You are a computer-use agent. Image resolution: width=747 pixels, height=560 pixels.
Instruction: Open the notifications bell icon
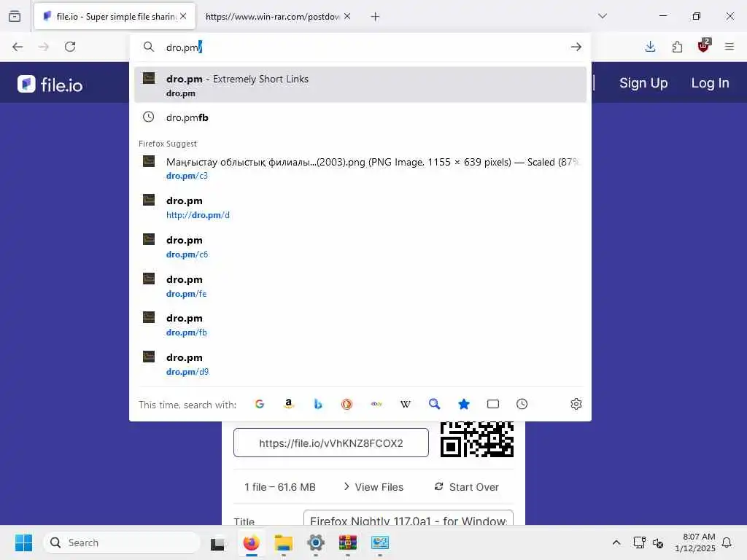[x=727, y=542]
